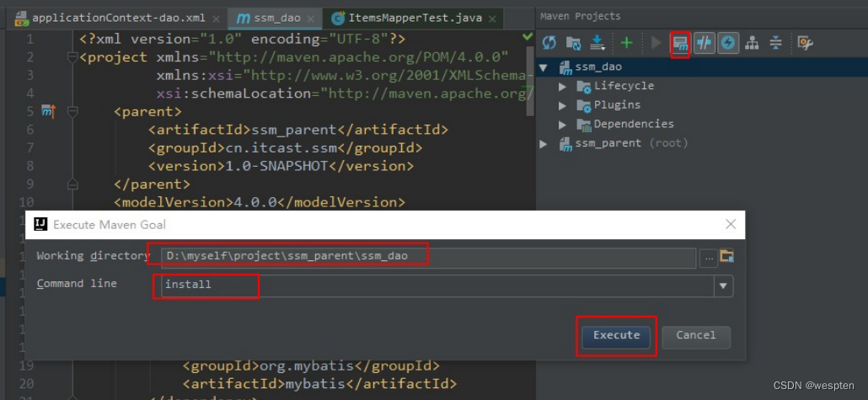Click the artifactId ssm_parent line
The width and height of the screenshot is (868, 400).
click(297, 130)
